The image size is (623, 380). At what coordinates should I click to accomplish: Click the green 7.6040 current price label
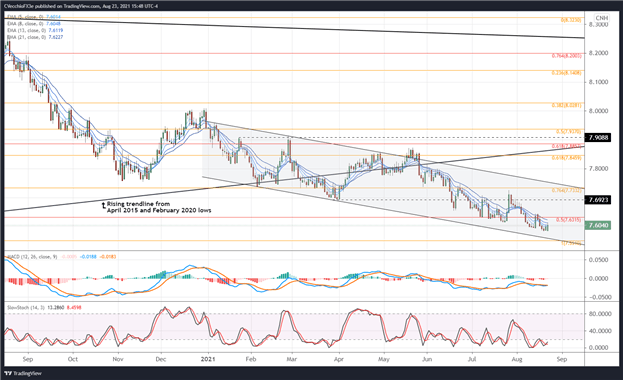coord(598,225)
